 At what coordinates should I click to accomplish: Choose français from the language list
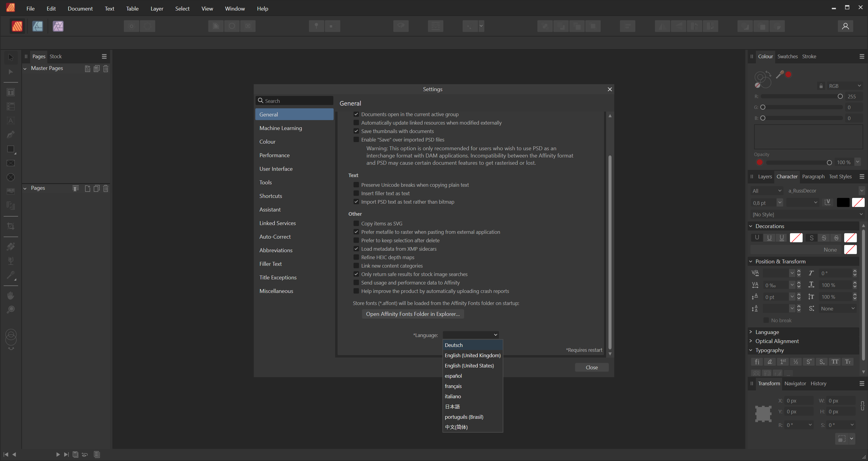[453, 386]
